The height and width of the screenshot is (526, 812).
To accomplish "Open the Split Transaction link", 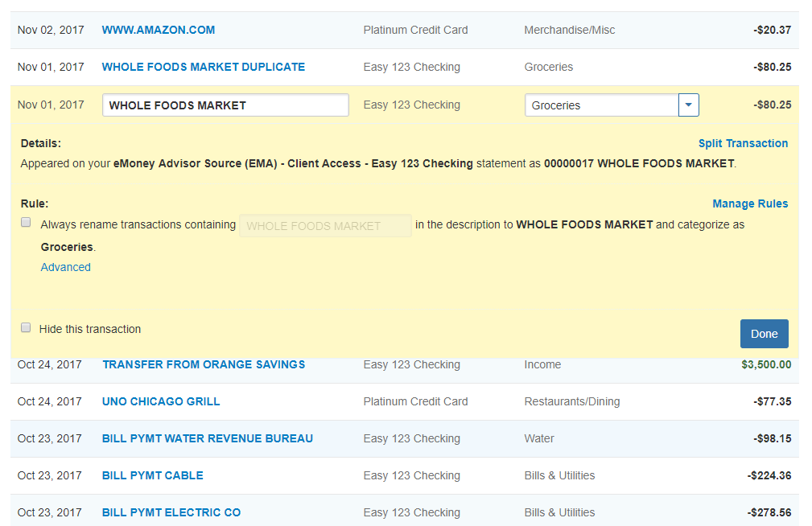I will pyautogui.click(x=743, y=143).
